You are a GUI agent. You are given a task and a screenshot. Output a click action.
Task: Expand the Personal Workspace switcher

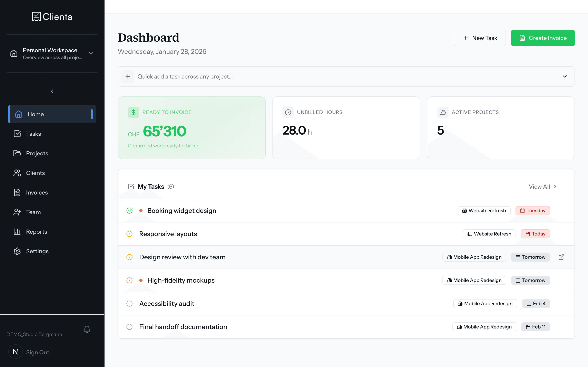coord(91,53)
